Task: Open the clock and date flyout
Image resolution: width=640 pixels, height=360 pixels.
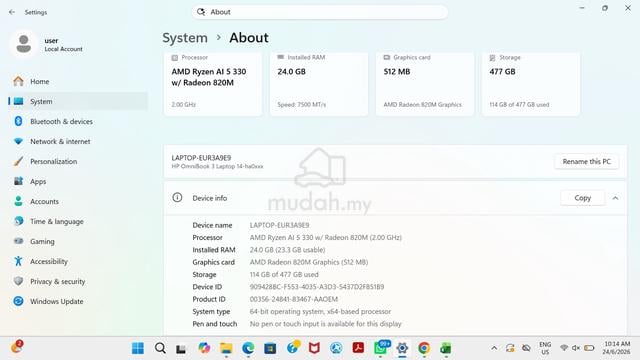Action: pyautogui.click(x=617, y=348)
